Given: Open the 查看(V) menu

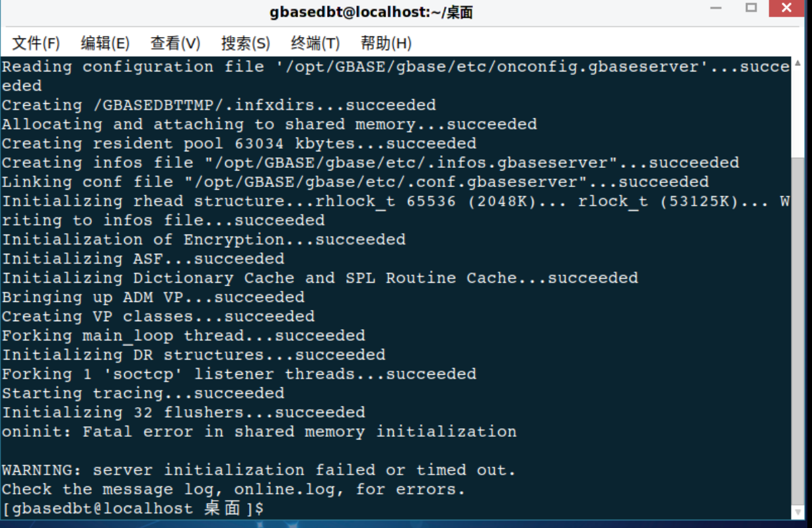Looking at the screenshot, I should coord(175,44).
